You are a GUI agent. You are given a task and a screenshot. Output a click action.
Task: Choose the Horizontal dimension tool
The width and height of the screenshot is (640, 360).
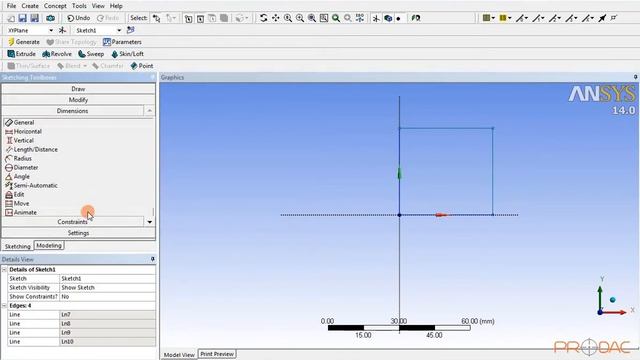[x=23, y=131]
